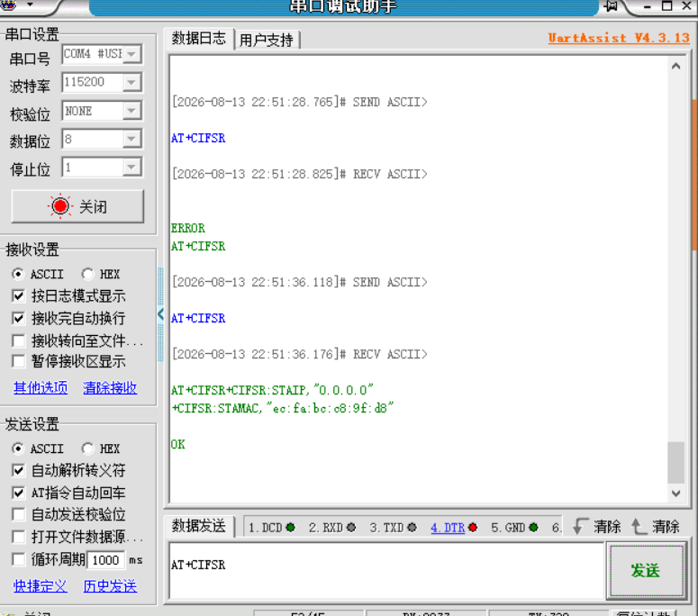Click the 22:51:28.765 SEND ASCII timestamp line
This screenshot has width=698, height=616.
300,102
